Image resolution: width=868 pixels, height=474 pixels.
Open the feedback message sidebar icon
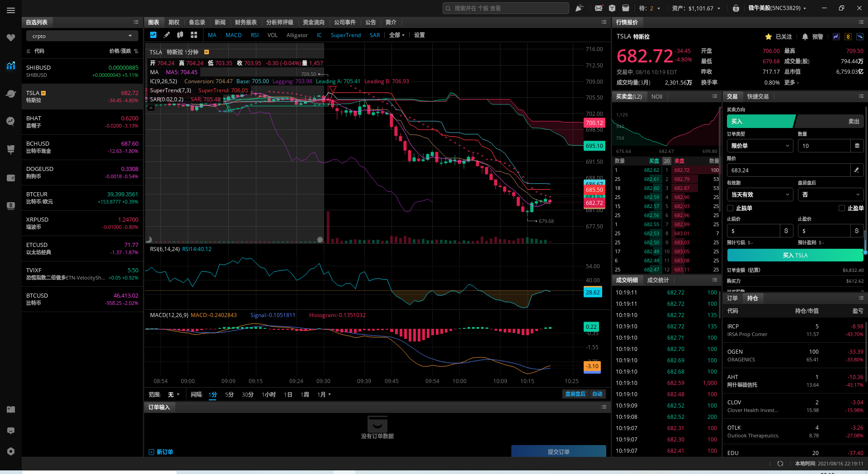click(11, 431)
